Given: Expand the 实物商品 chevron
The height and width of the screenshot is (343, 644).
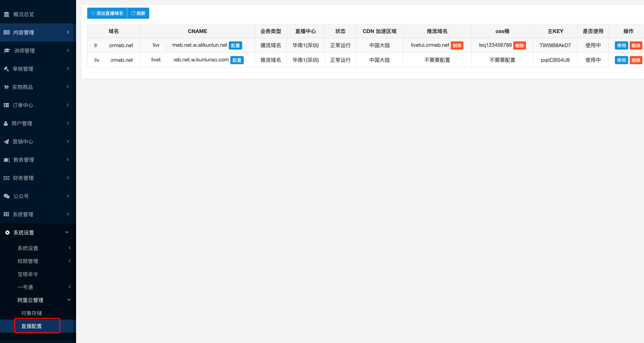Looking at the screenshot, I should (x=68, y=87).
